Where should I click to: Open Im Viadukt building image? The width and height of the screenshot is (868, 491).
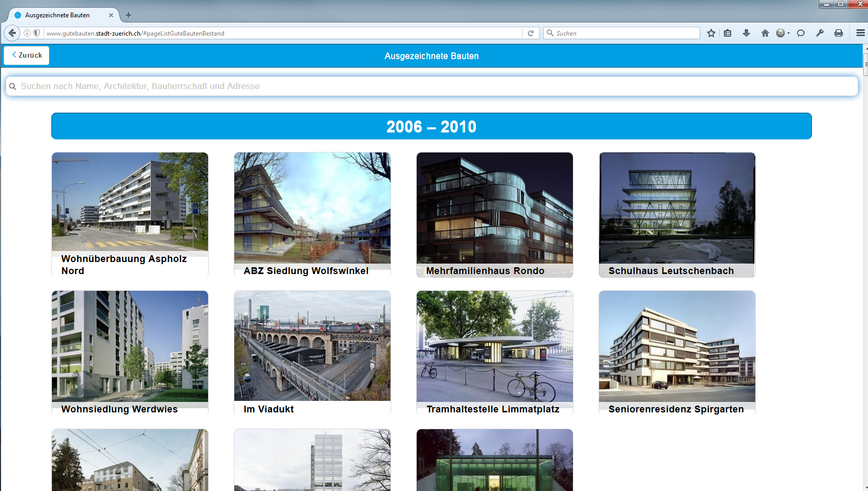(x=312, y=346)
